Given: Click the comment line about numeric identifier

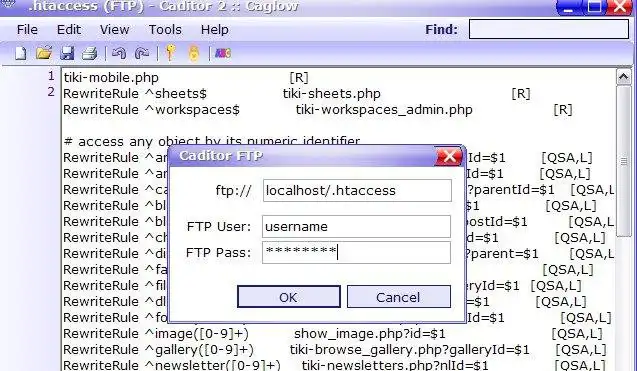Looking at the screenshot, I should 212,142.
